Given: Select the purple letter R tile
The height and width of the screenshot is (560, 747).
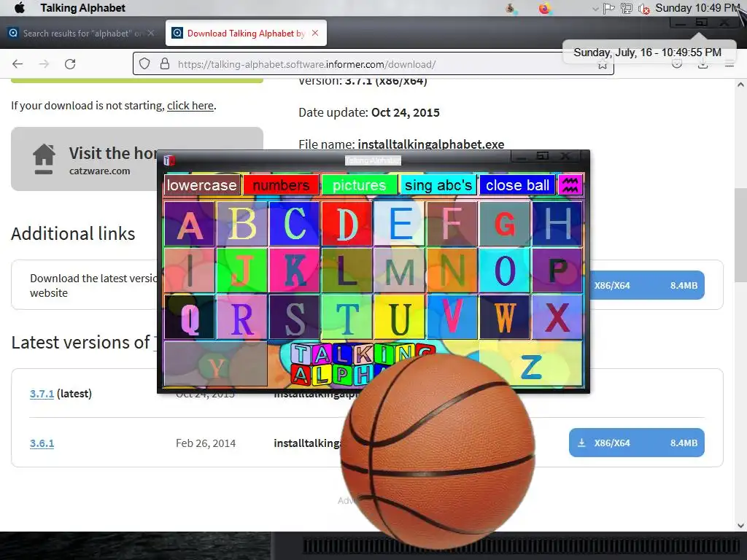Looking at the screenshot, I should click(242, 316).
